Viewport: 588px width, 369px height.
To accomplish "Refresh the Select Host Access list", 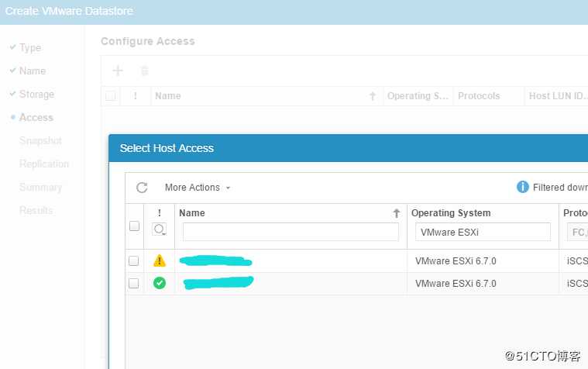I will tap(142, 188).
